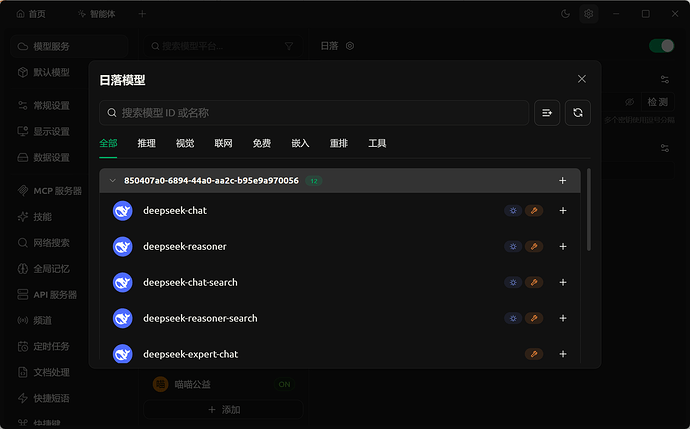Click the deepseek-chat-search reasoning badge
This screenshot has width=690, height=429.
click(x=513, y=282)
